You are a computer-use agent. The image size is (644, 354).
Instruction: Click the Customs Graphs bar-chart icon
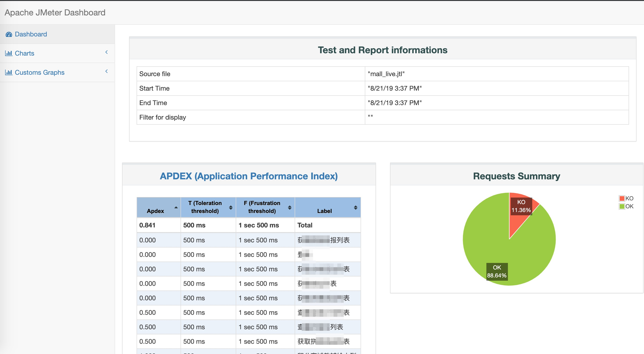point(9,72)
